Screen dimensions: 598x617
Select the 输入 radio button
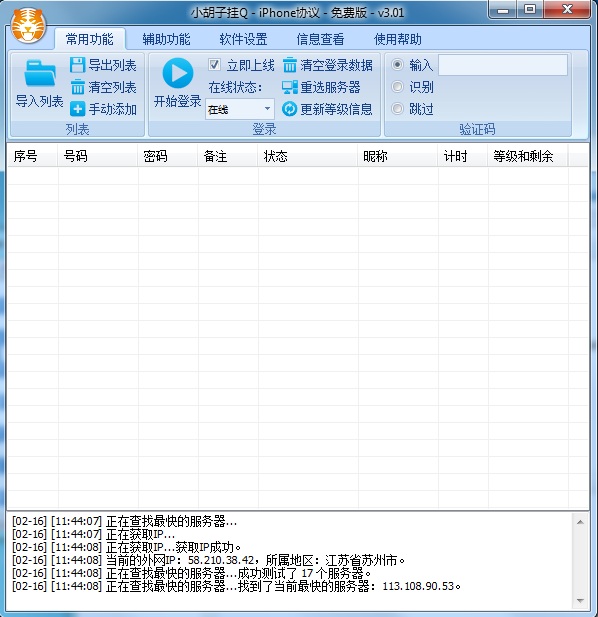(397, 64)
